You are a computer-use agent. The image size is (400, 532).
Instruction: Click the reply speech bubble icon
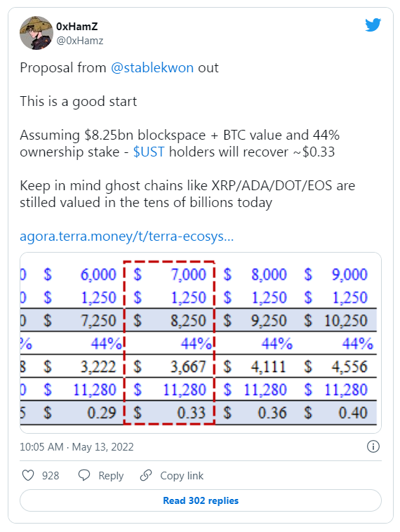click(x=84, y=475)
